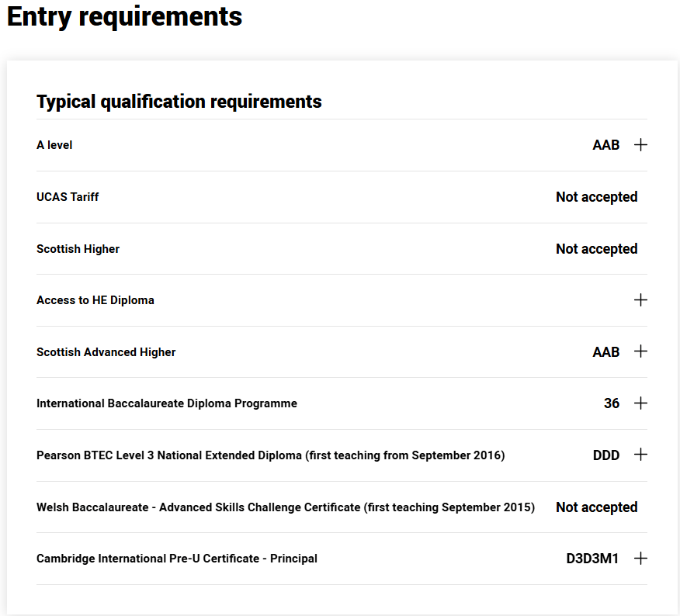Select the 36 score for International Baccalaureate
Image resolution: width=680 pixels, height=616 pixels.
tap(612, 403)
